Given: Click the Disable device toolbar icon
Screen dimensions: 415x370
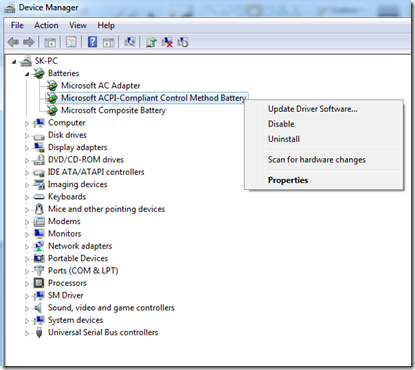Looking at the screenshot, I should (183, 42).
